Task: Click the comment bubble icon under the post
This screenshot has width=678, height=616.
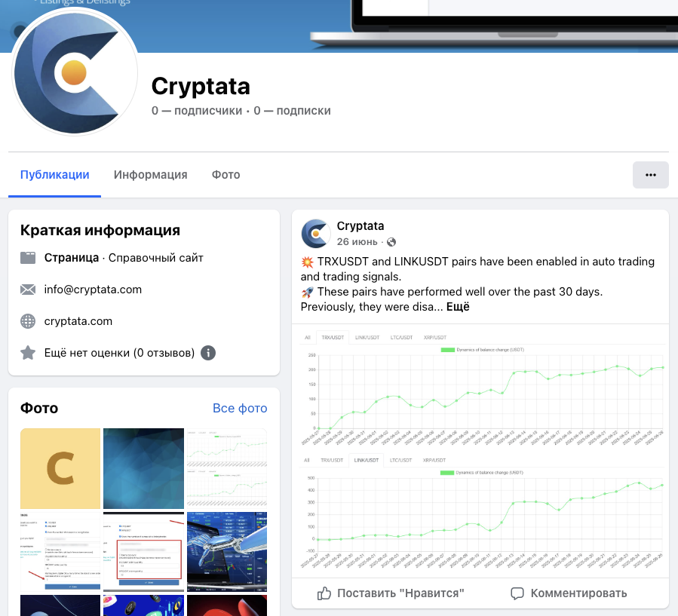Action: click(517, 593)
